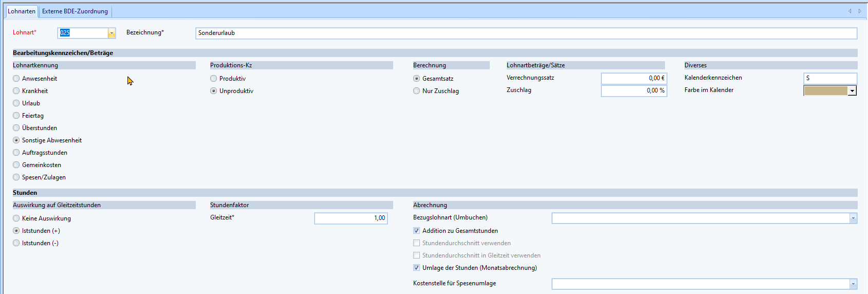Choose Keine Auswirkung for Gleitzeitstunden
868x294 pixels.
16,218
